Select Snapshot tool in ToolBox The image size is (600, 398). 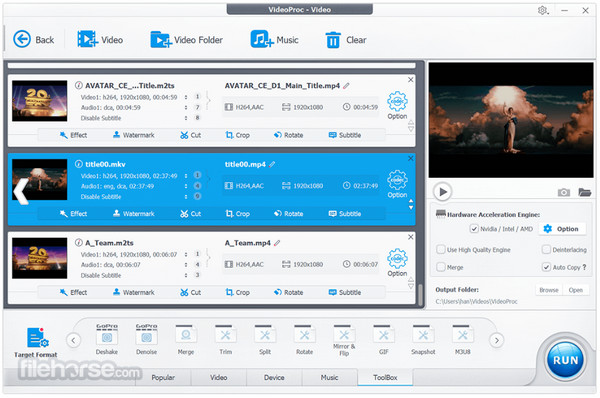(423, 340)
